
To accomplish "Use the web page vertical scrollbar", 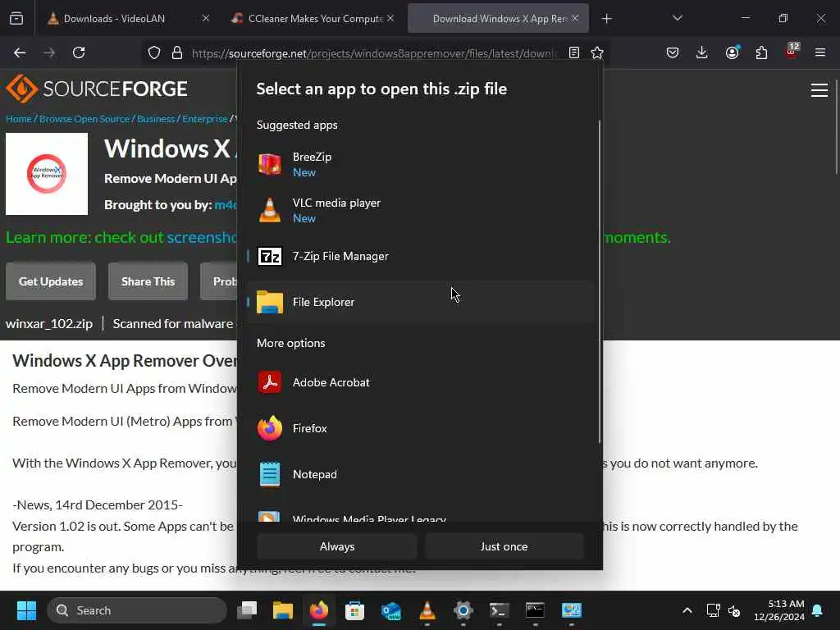I will (x=836, y=129).
